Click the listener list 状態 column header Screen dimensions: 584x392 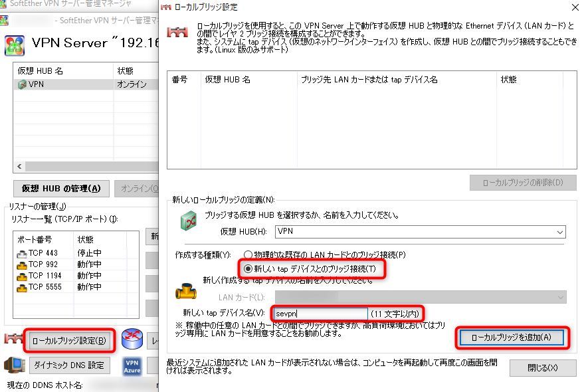click(100, 239)
